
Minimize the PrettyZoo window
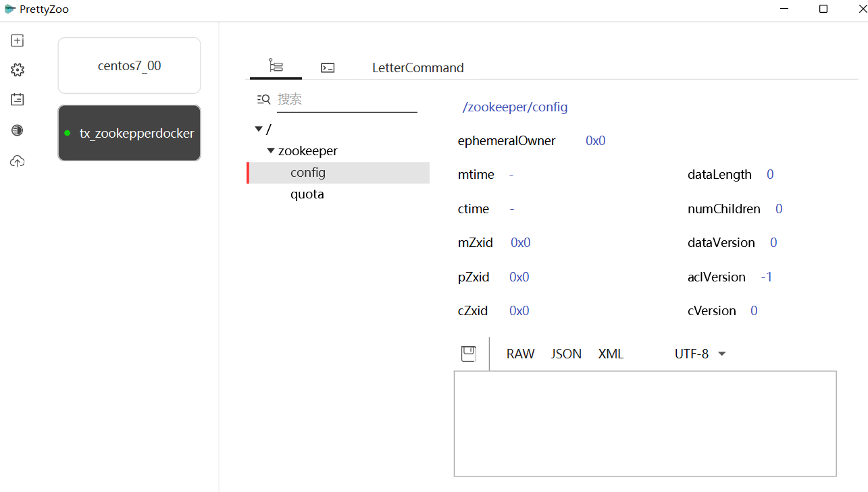784,9
